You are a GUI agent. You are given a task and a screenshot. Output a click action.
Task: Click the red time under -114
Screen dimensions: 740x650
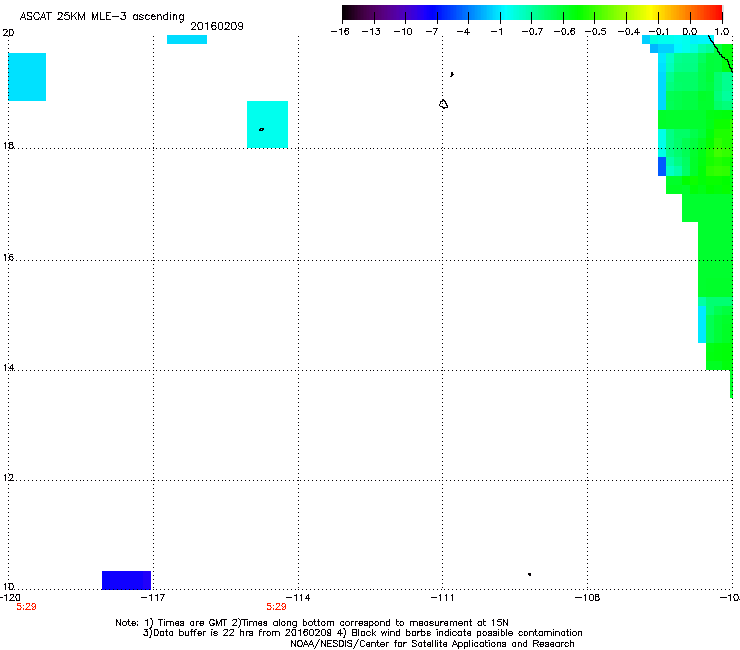point(276,607)
